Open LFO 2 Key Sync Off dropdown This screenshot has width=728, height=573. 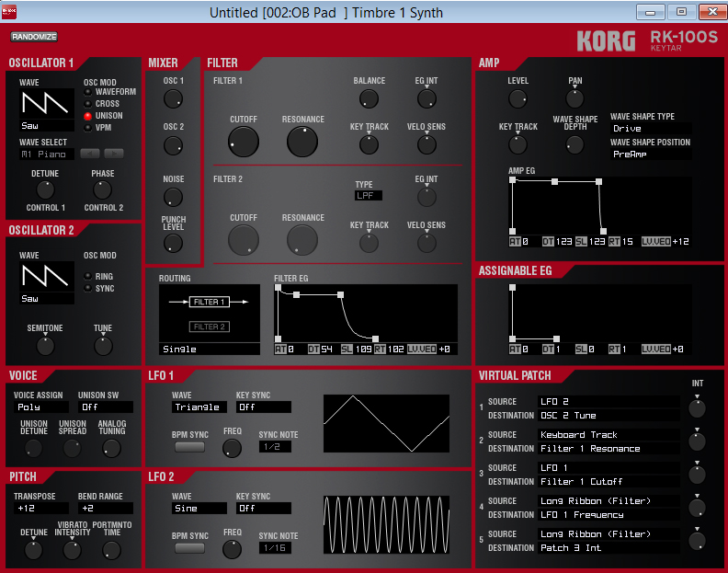tap(263, 509)
